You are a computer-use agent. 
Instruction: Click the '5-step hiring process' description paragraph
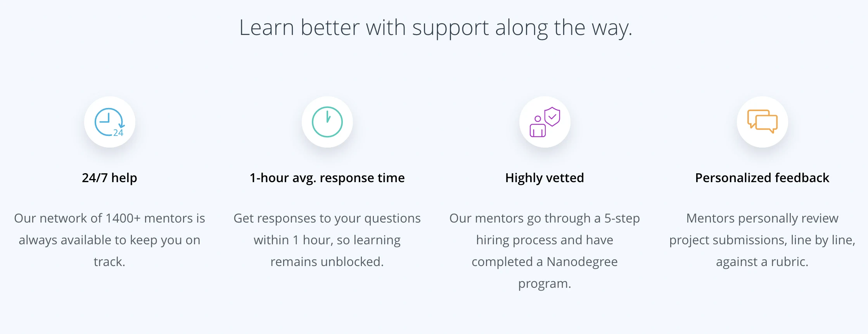[x=545, y=251]
